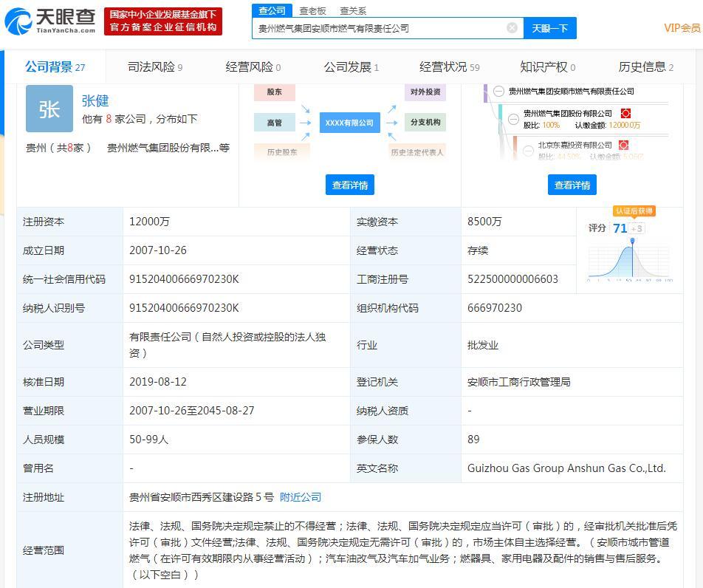The image size is (703, 588).
Task: Click 附近公司 link next to address
Action: [301, 497]
